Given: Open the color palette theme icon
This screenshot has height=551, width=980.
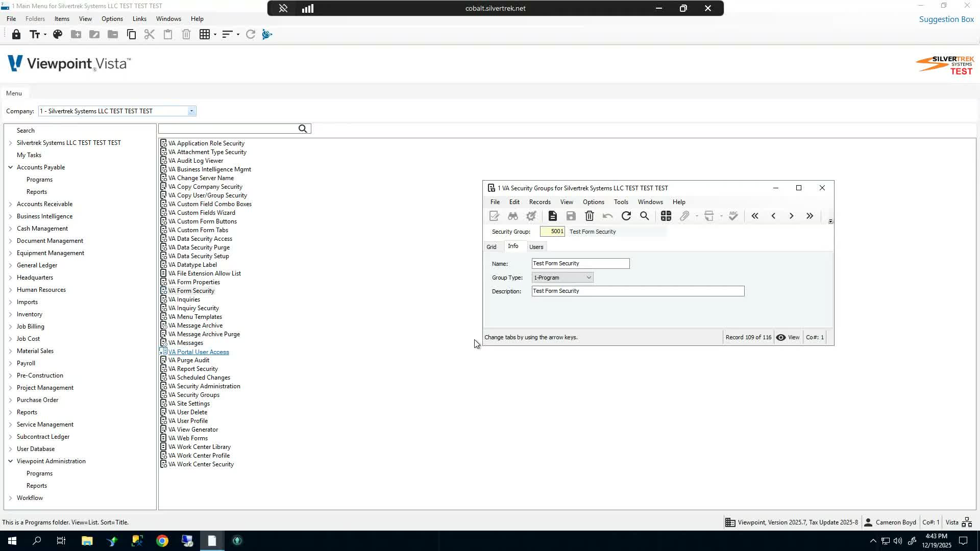Looking at the screenshot, I should (58, 35).
